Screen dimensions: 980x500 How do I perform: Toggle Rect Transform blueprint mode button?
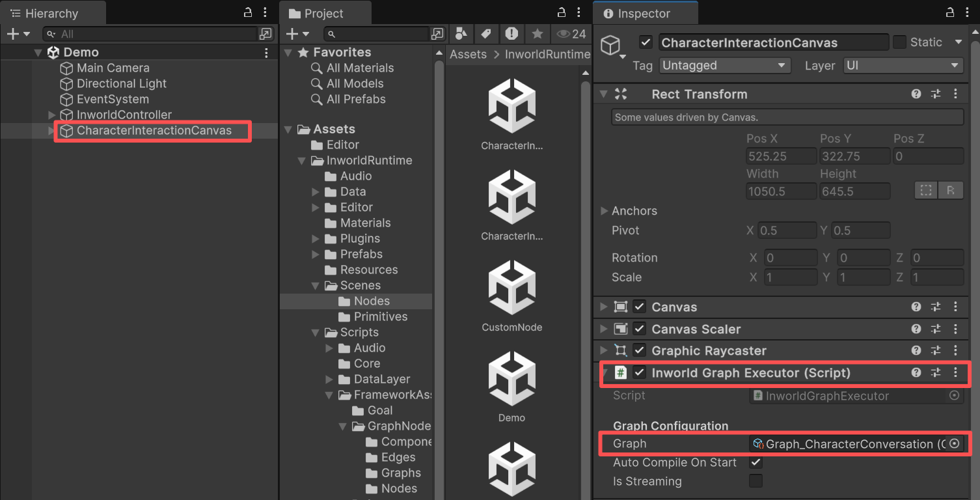coord(927,191)
